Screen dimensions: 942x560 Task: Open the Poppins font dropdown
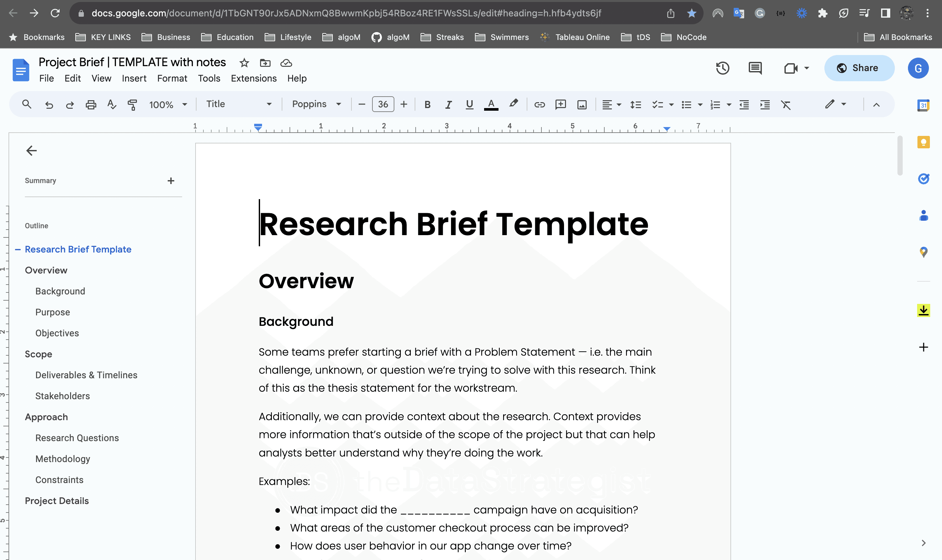316,104
